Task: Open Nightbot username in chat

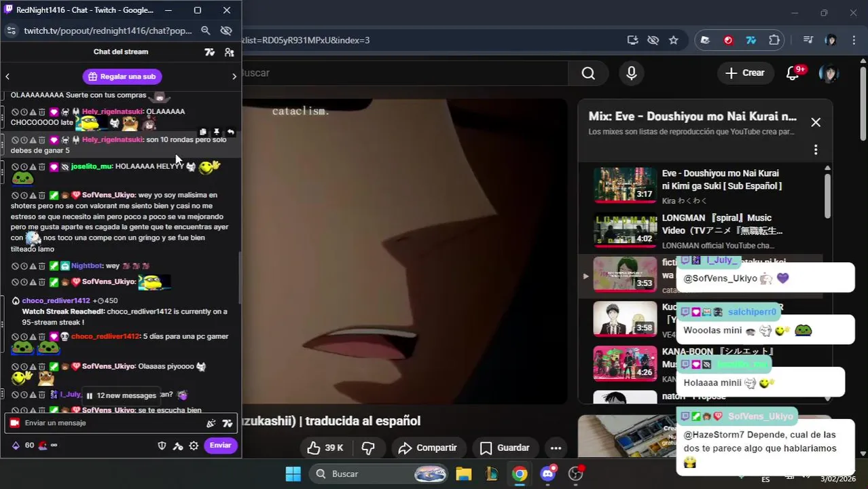Action: pos(87,266)
